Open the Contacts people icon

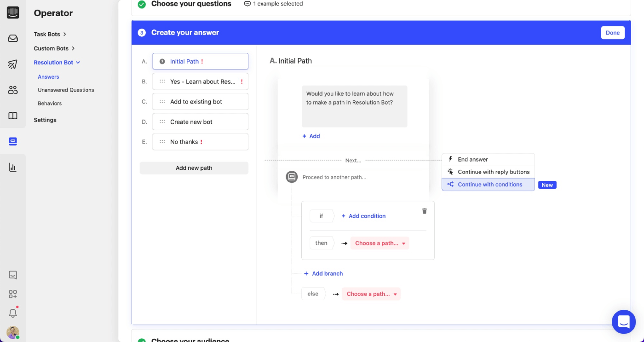pyautogui.click(x=13, y=90)
